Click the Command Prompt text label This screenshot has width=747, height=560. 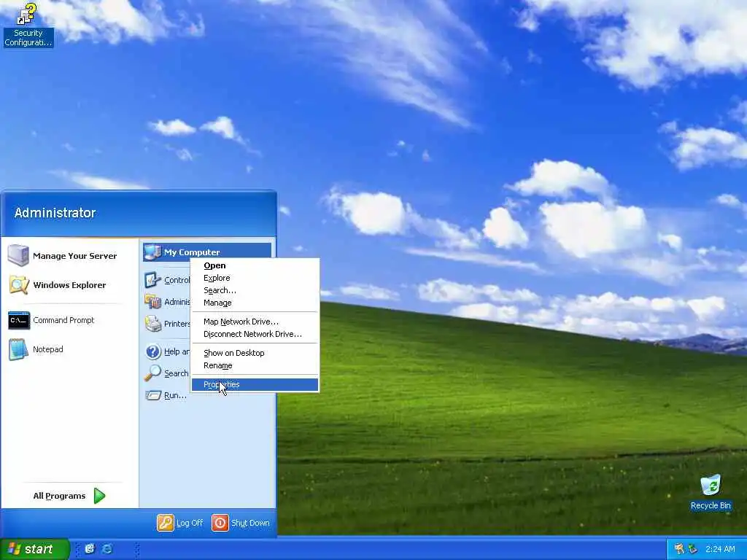pos(63,320)
